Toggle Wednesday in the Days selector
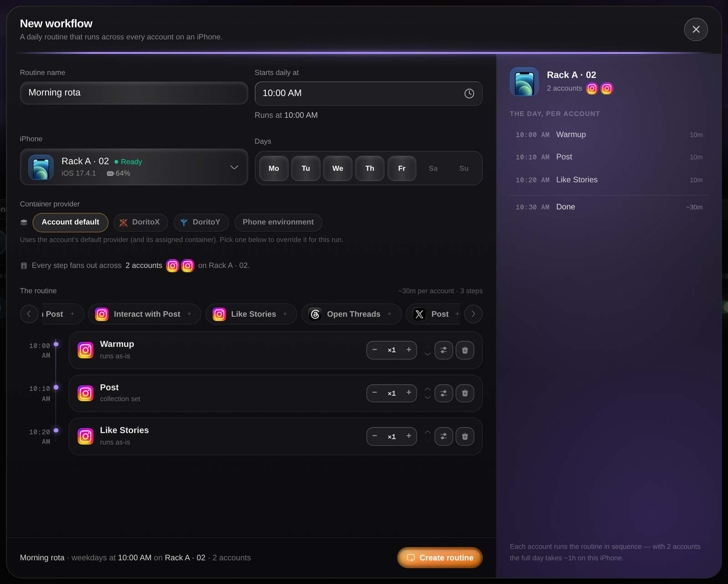 pos(338,168)
